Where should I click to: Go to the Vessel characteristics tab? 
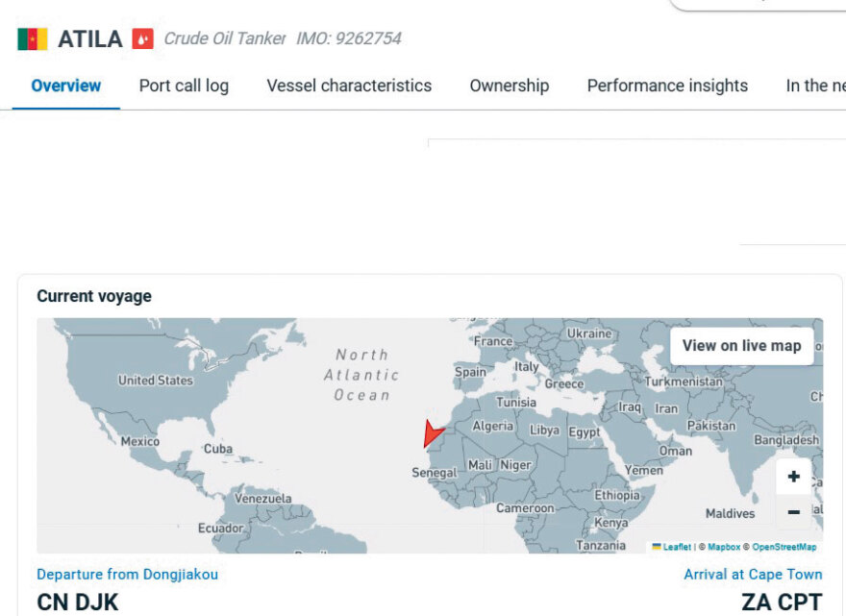pyautogui.click(x=349, y=86)
